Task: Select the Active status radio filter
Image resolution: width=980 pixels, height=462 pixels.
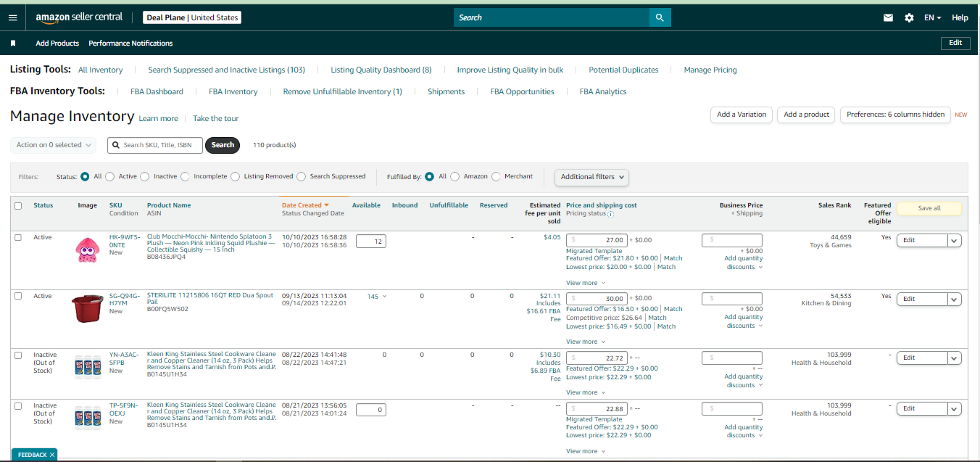Action: coord(109,176)
